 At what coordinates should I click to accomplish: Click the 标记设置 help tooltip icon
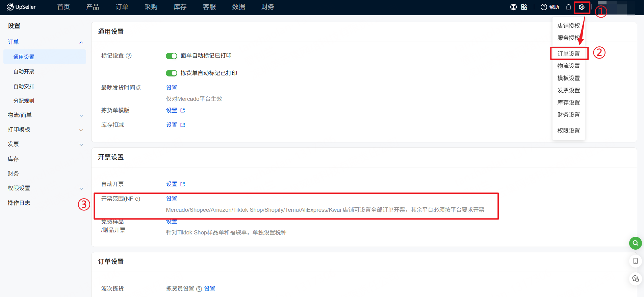(129, 56)
